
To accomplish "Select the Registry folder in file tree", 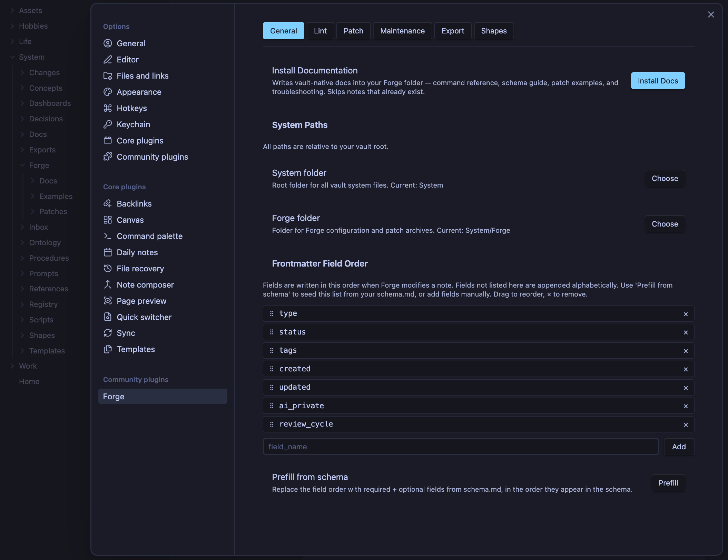I will click(43, 304).
